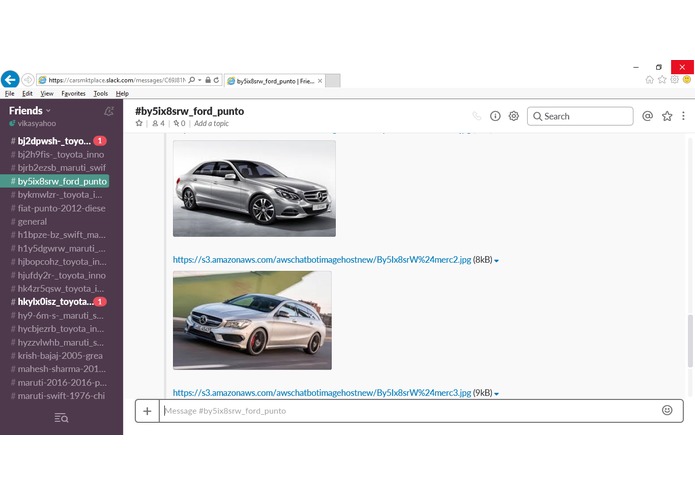Open the silver Mercedes sedan image thumbnail
This screenshot has height=494, width=695.
point(254,188)
